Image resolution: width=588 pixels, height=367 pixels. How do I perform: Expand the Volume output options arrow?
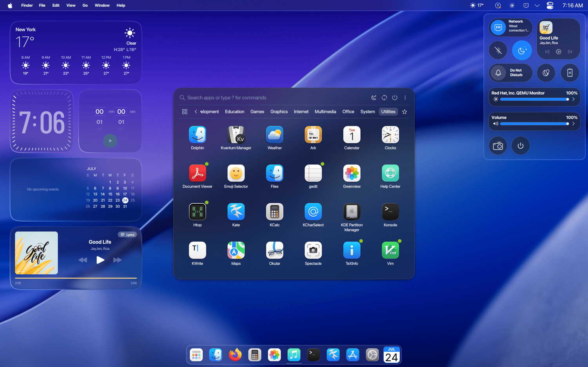[x=573, y=124]
